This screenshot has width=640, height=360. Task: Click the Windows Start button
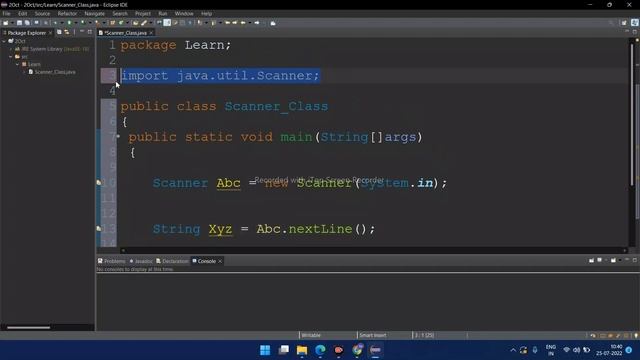[265, 350]
